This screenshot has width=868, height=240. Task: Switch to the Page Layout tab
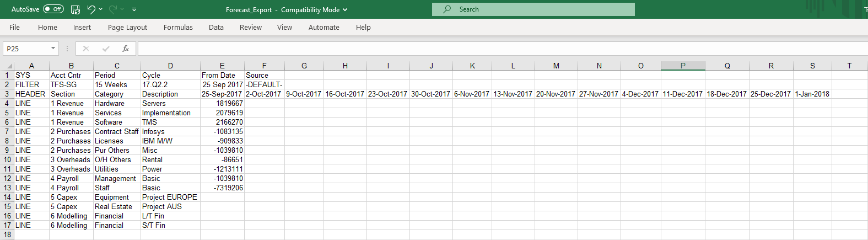point(127,28)
